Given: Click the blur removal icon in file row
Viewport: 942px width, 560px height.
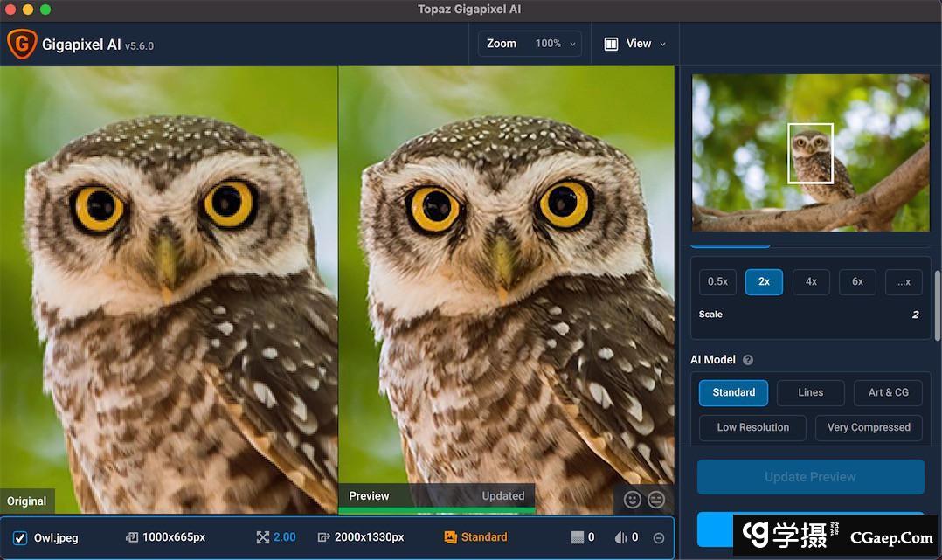Looking at the screenshot, I should (x=620, y=537).
